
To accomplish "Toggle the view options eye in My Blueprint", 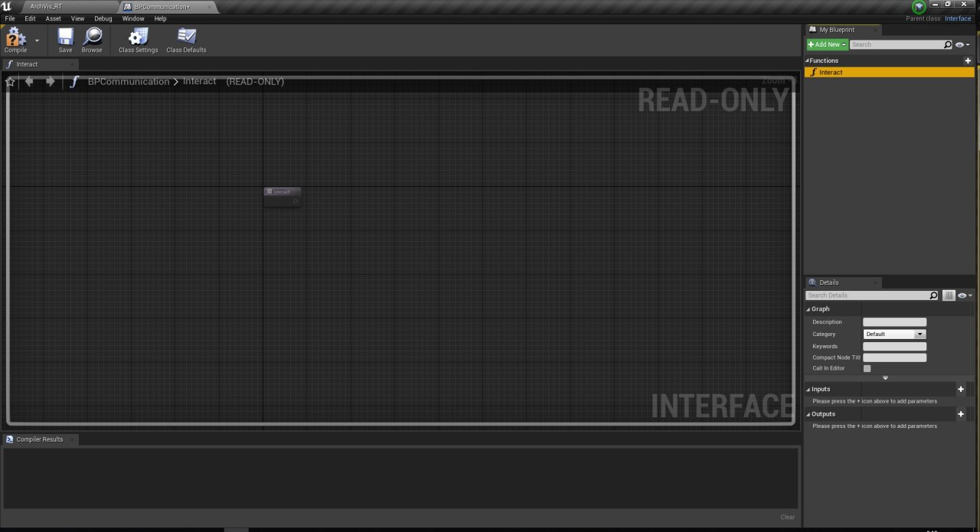I will (x=962, y=44).
